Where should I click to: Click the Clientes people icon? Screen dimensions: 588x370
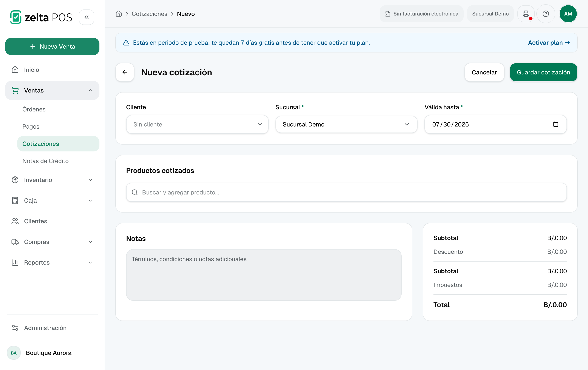click(x=15, y=221)
